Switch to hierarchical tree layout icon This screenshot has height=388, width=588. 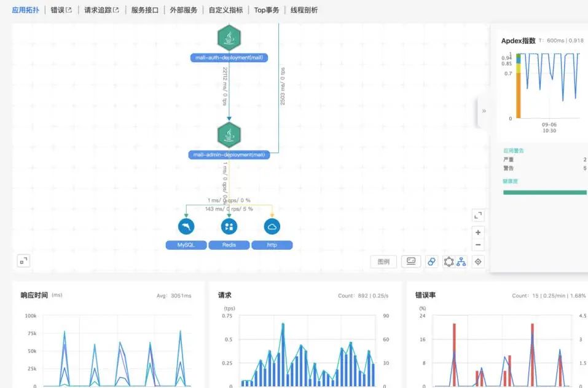point(461,262)
